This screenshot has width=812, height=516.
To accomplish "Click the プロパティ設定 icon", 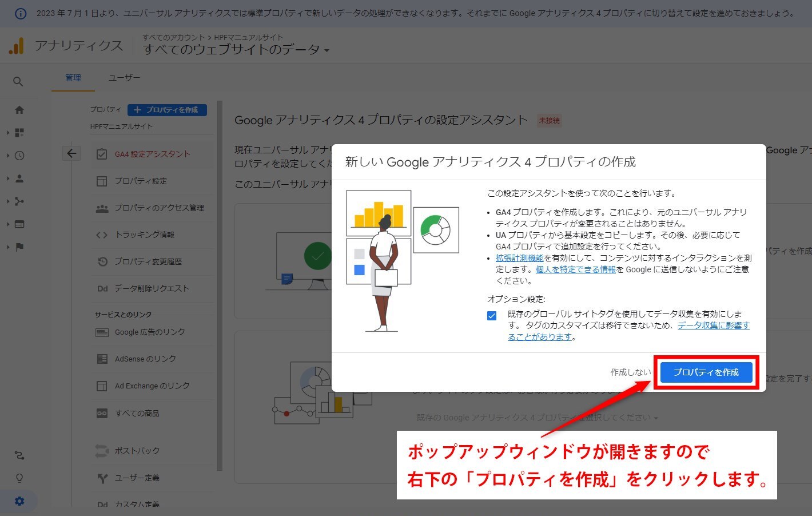I will (x=102, y=181).
